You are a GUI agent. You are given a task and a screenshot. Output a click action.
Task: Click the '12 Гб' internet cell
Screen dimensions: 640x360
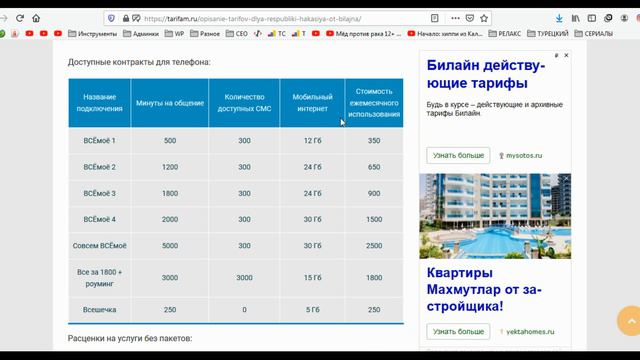pyautogui.click(x=312, y=141)
